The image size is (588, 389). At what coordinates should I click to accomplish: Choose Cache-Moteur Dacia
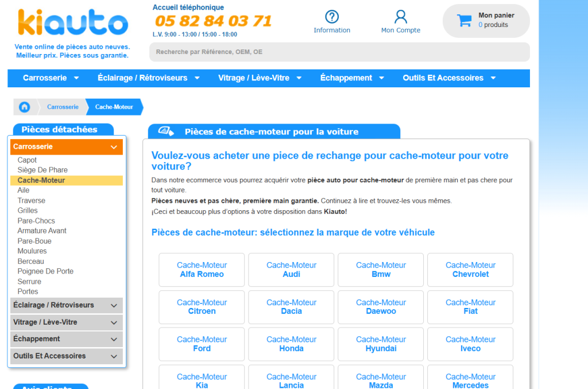click(291, 307)
